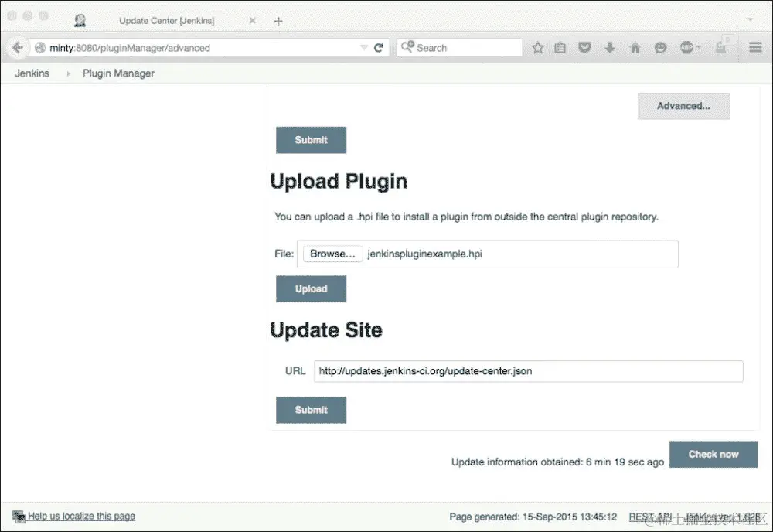The image size is (773, 532).
Task: Click the Update Site heading
Action: pyautogui.click(x=326, y=330)
